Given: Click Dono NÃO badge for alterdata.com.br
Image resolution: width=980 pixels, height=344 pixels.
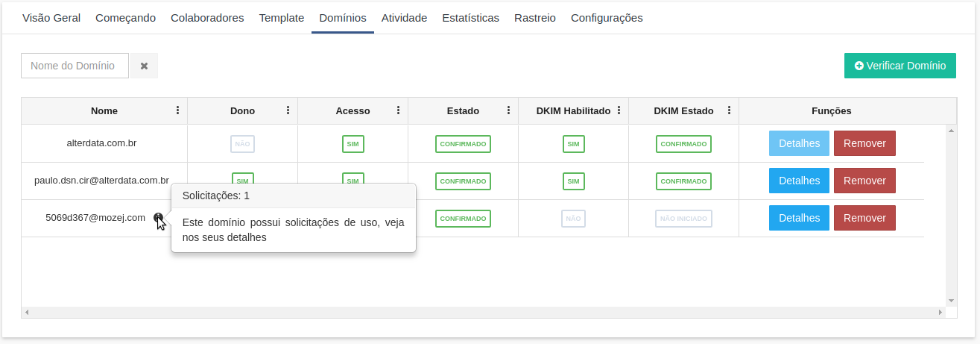Looking at the screenshot, I should pyautogui.click(x=242, y=144).
